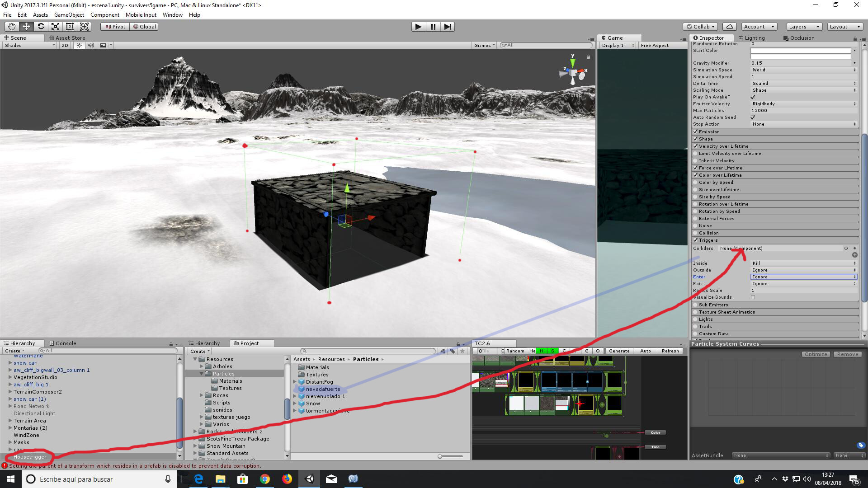
Task: Open the Simulation Space dropdown
Action: click(803, 70)
